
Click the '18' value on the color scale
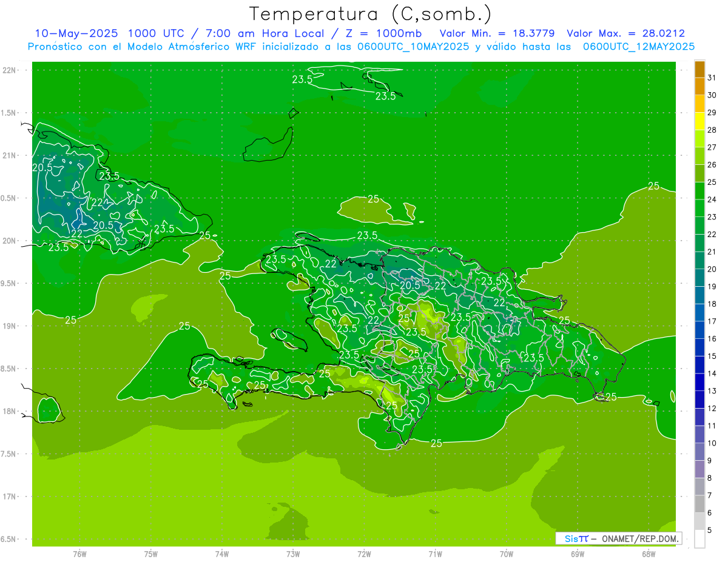(712, 304)
